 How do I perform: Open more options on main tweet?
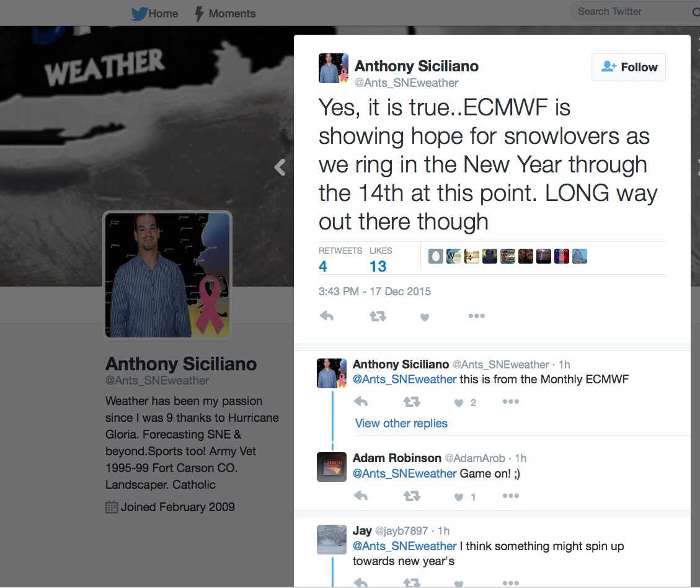coord(476,316)
